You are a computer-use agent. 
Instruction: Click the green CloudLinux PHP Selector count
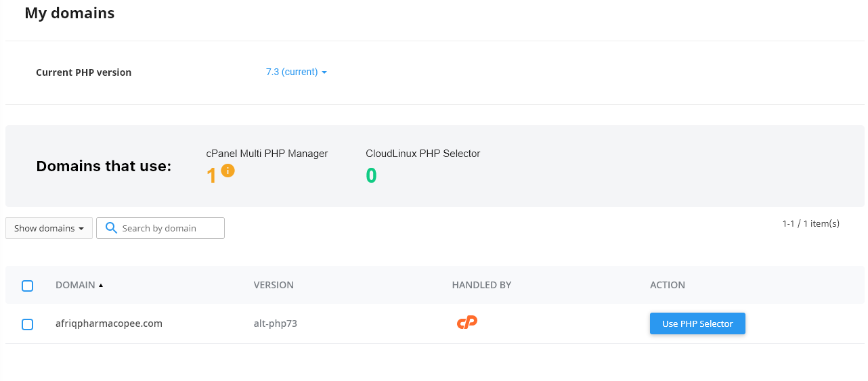pos(371,176)
